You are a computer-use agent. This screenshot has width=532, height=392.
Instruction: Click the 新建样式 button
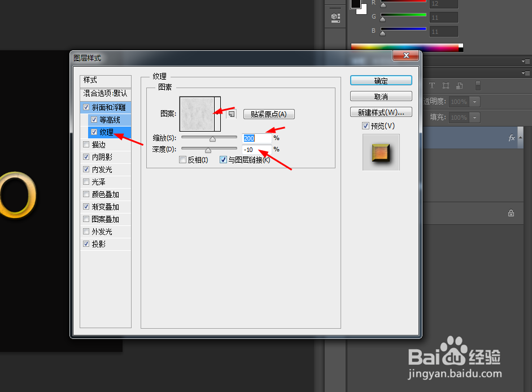click(x=381, y=112)
